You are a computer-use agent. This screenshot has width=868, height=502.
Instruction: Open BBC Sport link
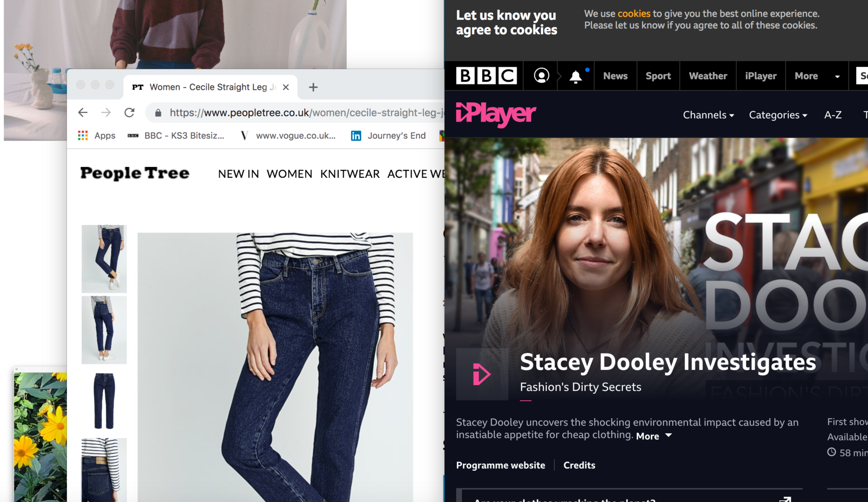658,76
